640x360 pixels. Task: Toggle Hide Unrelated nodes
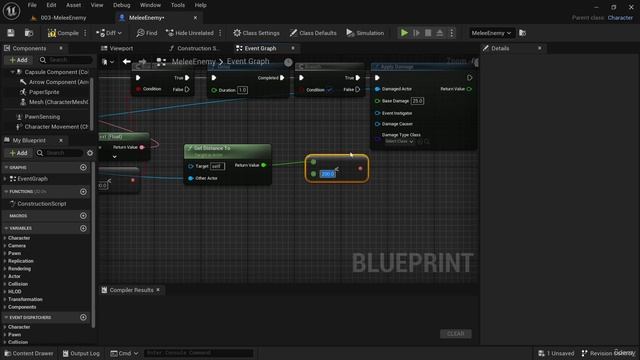tap(190, 33)
